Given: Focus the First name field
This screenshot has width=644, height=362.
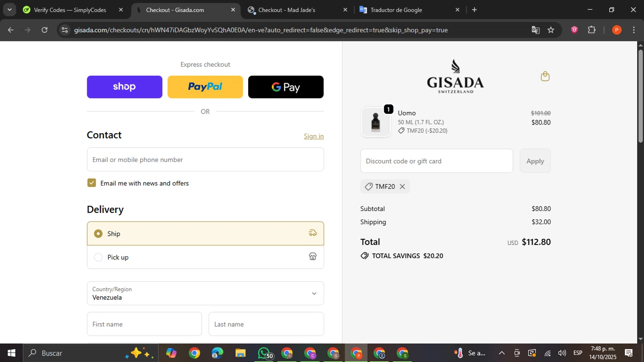Looking at the screenshot, I should (x=144, y=324).
